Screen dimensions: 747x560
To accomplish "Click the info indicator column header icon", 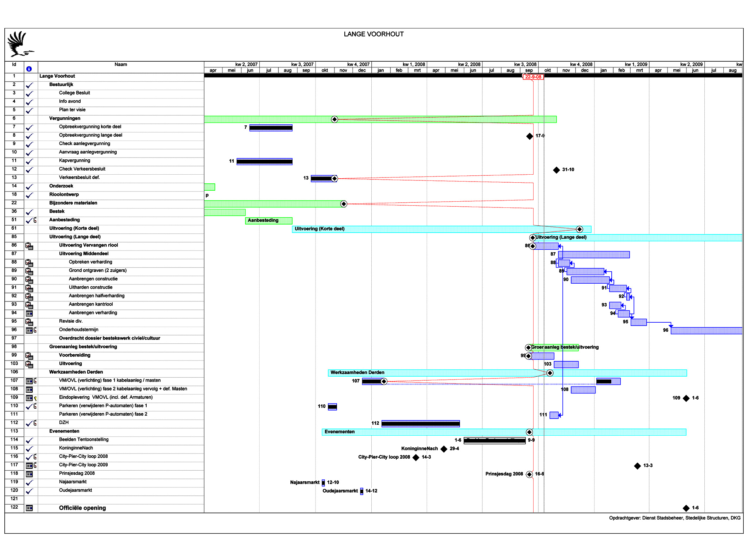I will click(x=29, y=69).
